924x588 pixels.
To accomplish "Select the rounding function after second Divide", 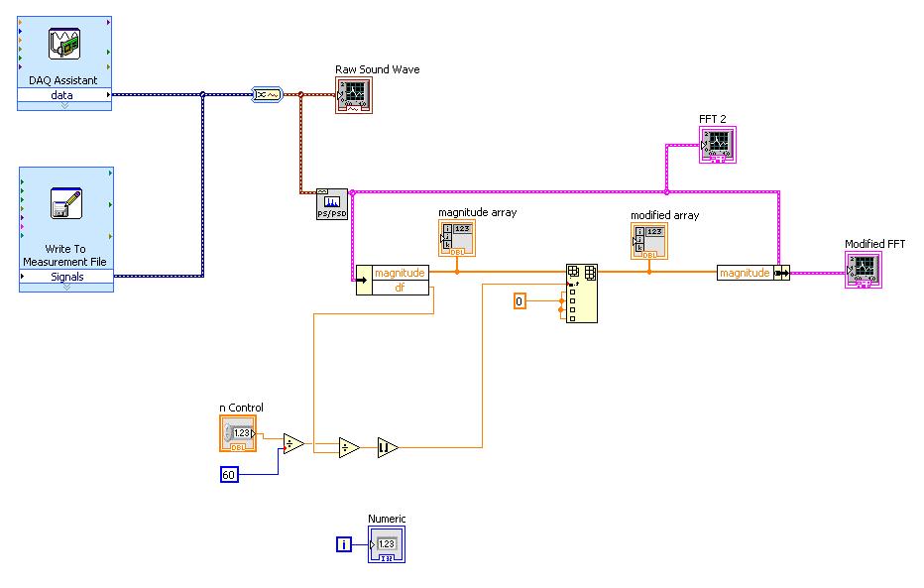I will click(385, 446).
